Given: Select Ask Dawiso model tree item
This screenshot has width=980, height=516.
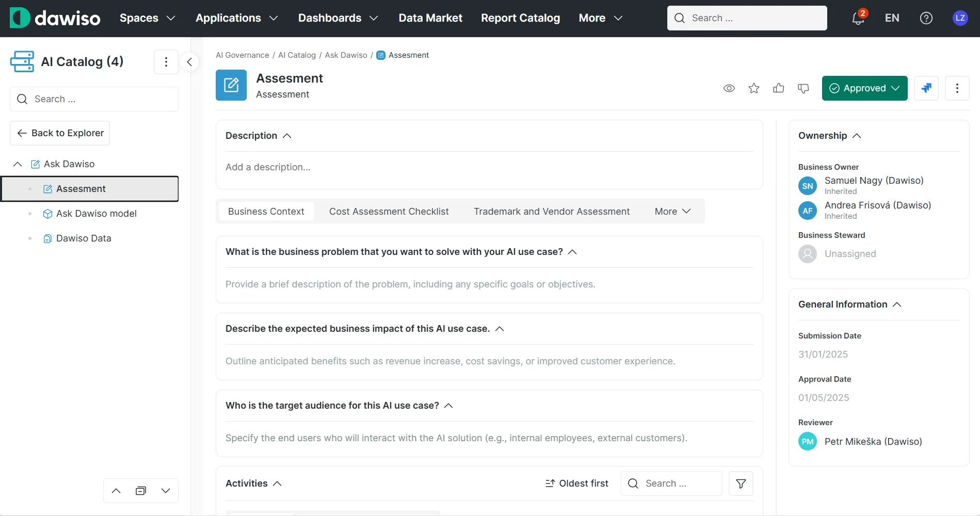Looking at the screenshot, I should coord(96,214).
